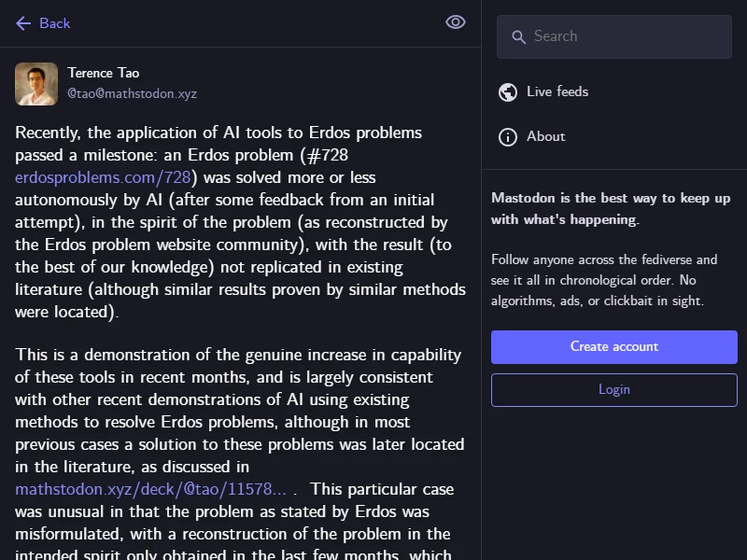Go Back using the Back label
Image resolution: width=747 pixels, height=560 pixels.
54,23
